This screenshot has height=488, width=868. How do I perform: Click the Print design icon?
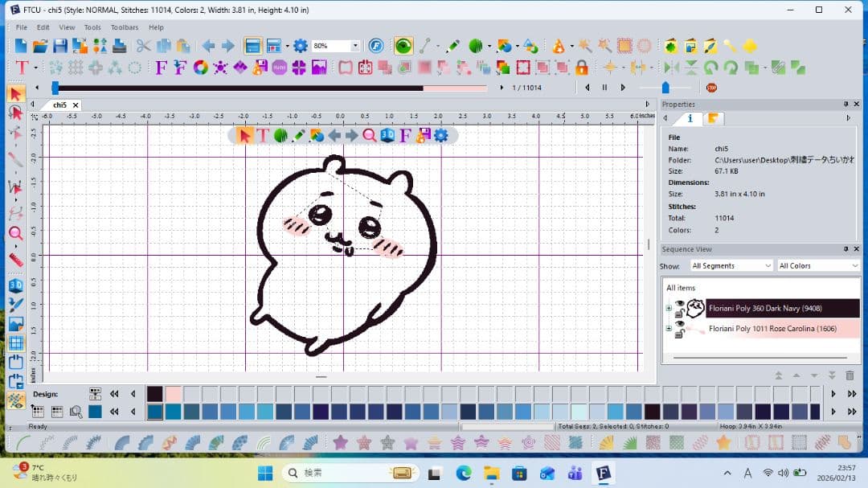(x=119, y=46)
